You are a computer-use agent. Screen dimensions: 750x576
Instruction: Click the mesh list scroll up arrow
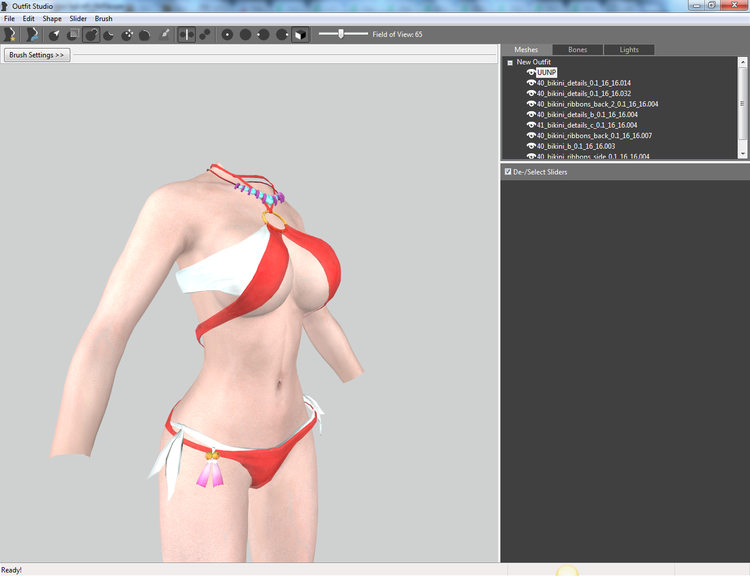[742, 62]
